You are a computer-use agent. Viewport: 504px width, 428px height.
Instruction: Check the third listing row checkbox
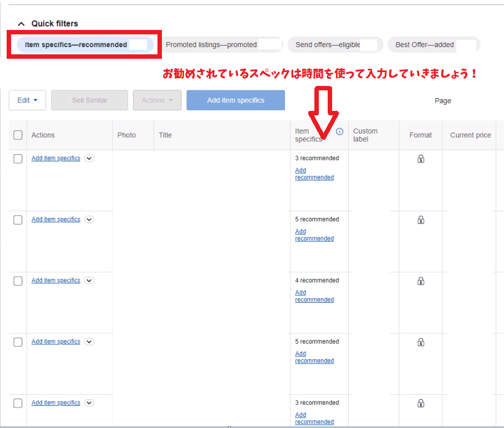pos(18,281)
